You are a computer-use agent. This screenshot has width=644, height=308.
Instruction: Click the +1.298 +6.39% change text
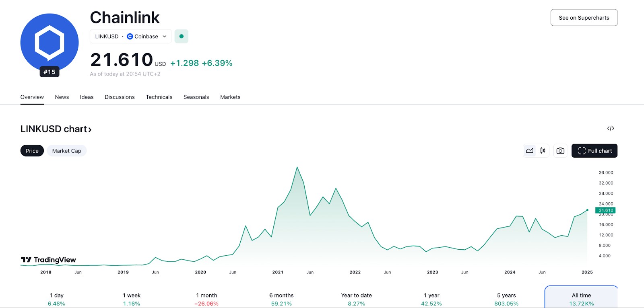coord(201,63)
